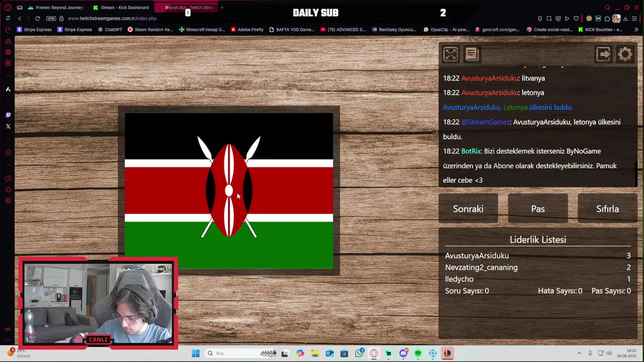Reload the page with refresh icon
This screenshot has height=362, width=644.
tap(37, 19)
